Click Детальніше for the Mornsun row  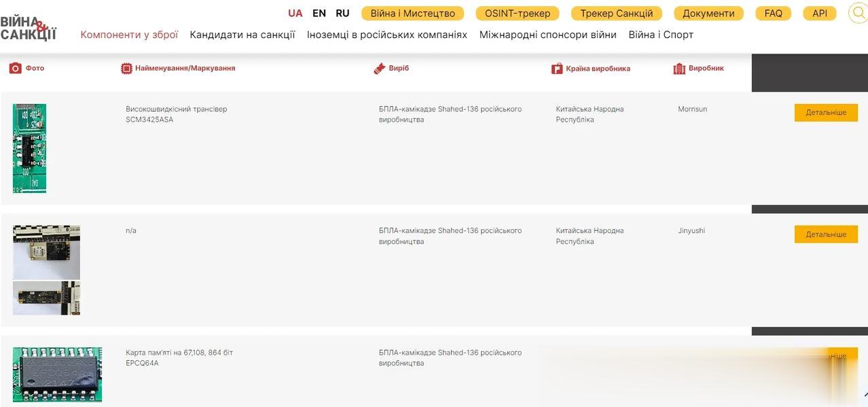click(x=826, y=113)
